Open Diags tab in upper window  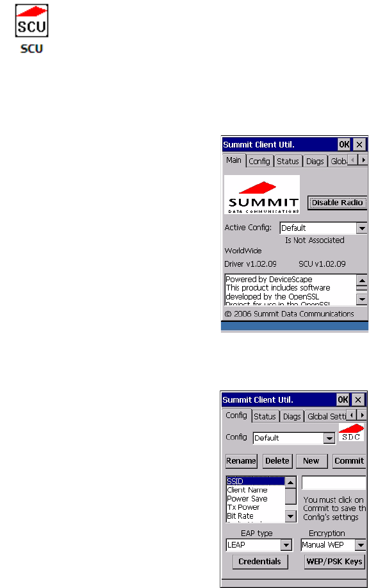pos(315,161)
